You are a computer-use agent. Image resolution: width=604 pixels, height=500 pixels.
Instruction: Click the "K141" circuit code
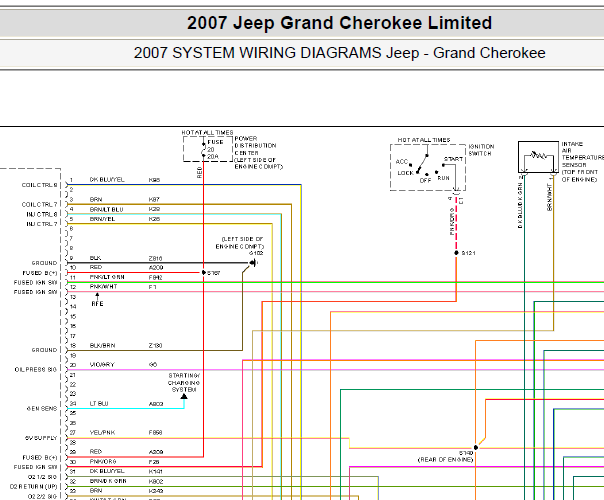coord(155,471)
